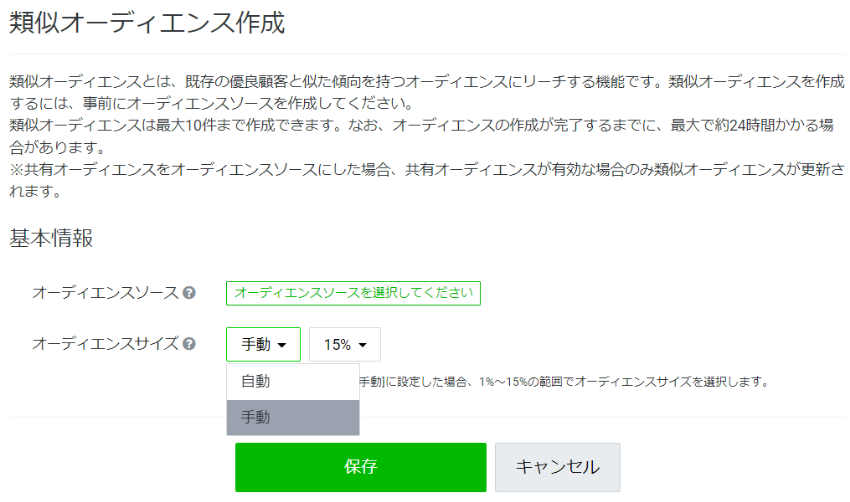Click the help icon beside オーディエンスソース
This screenshot has width=850, height=502.
189,293
